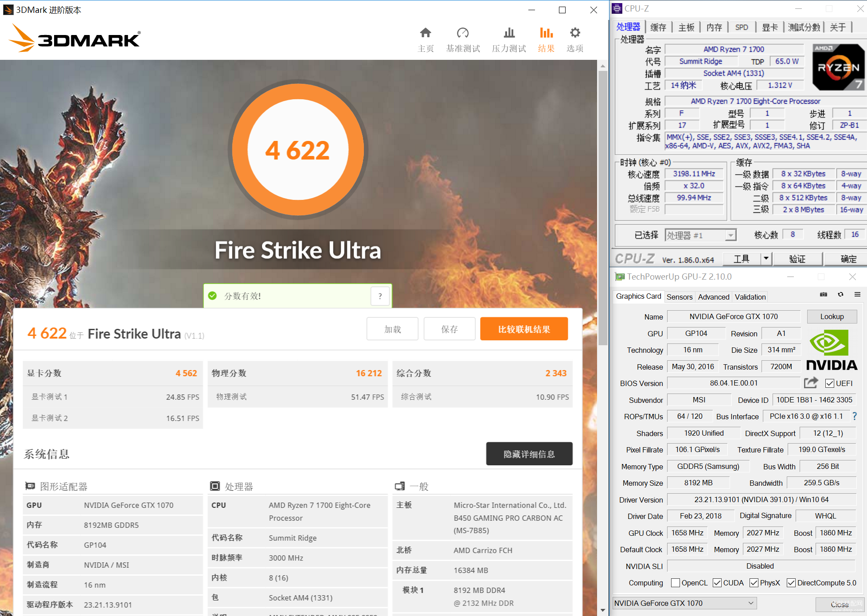Click the 3DMark scrollbar up arrow
The image size is (867, 616).
point(603,66)
